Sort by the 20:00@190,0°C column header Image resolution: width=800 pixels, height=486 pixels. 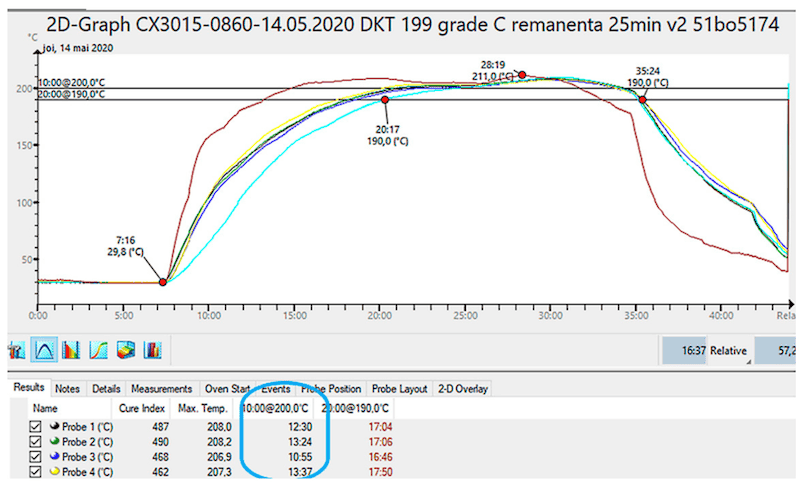355,408
